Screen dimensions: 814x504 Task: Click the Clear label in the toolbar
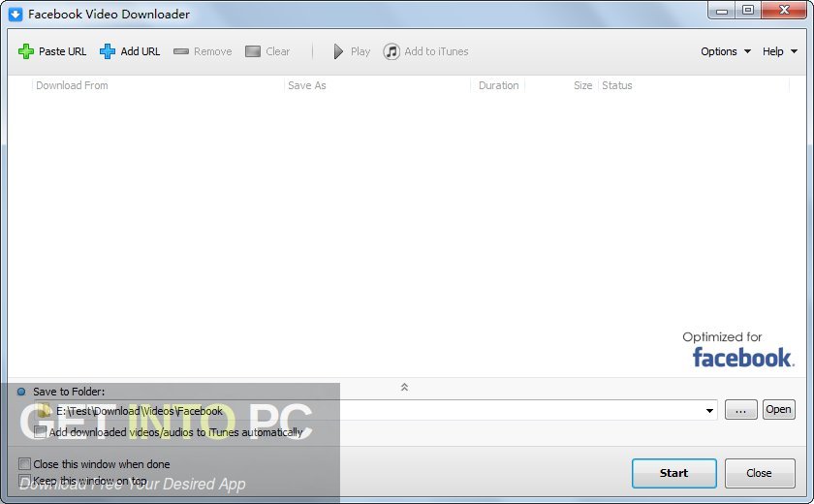[278, 51]
